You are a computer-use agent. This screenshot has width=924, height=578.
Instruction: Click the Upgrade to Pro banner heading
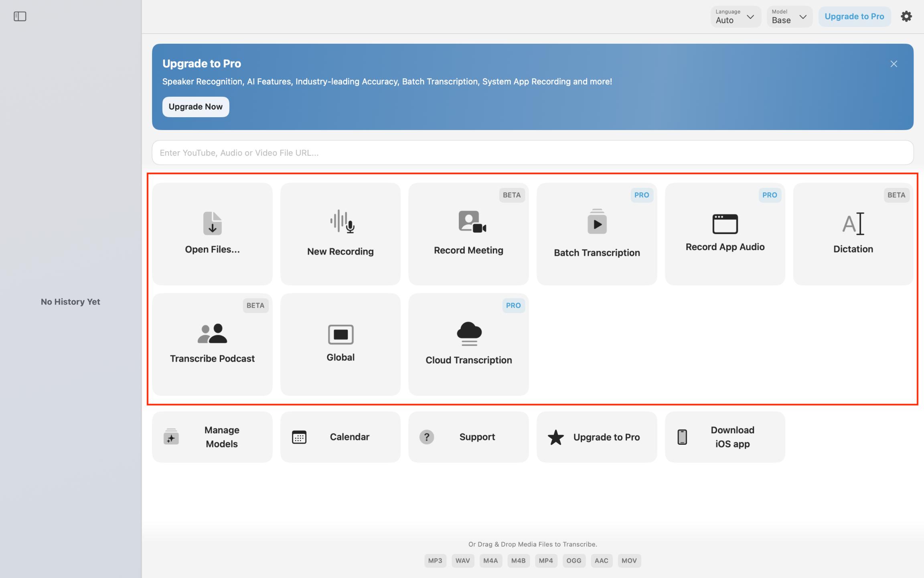click(202, 64)
